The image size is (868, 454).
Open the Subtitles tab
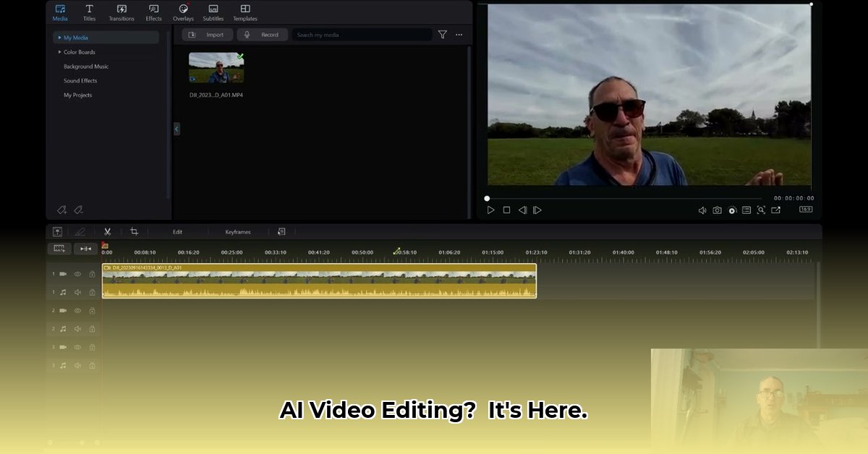[213, 12]
